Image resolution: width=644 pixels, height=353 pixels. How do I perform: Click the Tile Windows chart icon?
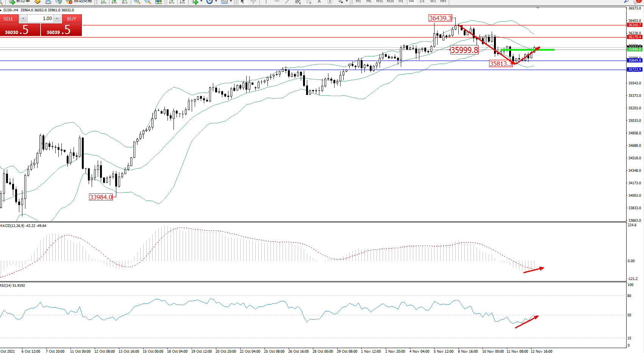(158, 2)
